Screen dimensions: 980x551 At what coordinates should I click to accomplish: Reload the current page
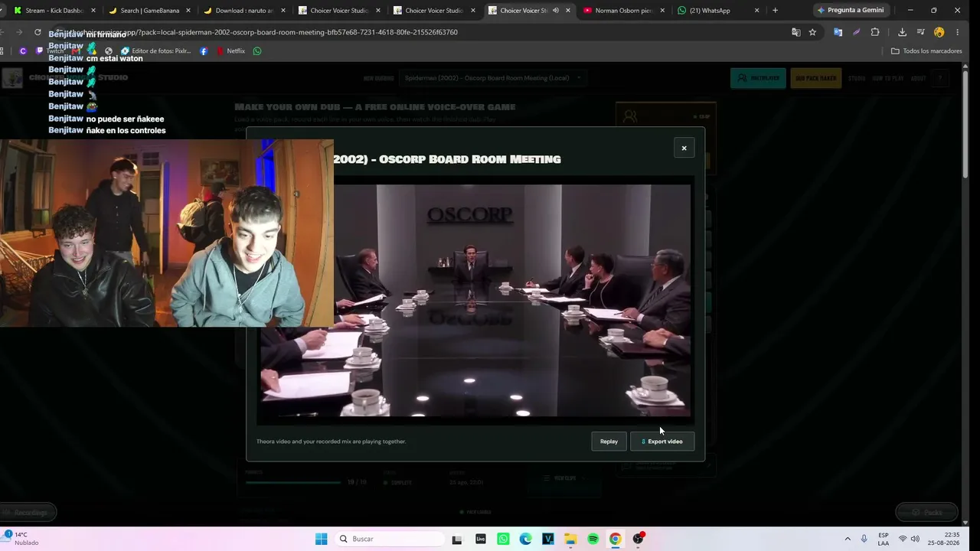38,32
